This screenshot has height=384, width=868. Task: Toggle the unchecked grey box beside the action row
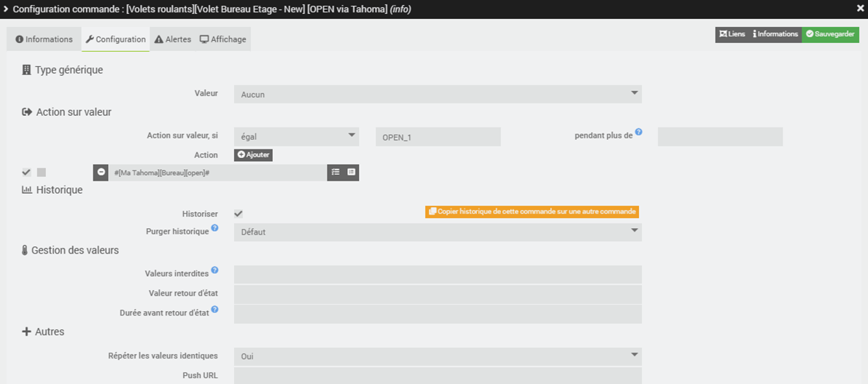pyautogui.click(x=42, y=172)
